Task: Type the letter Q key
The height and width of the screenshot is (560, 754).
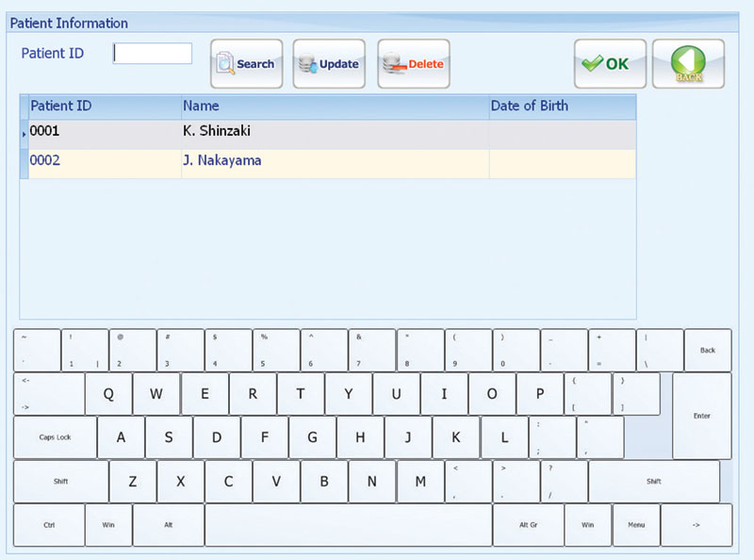Action: (x=108, y=394)
